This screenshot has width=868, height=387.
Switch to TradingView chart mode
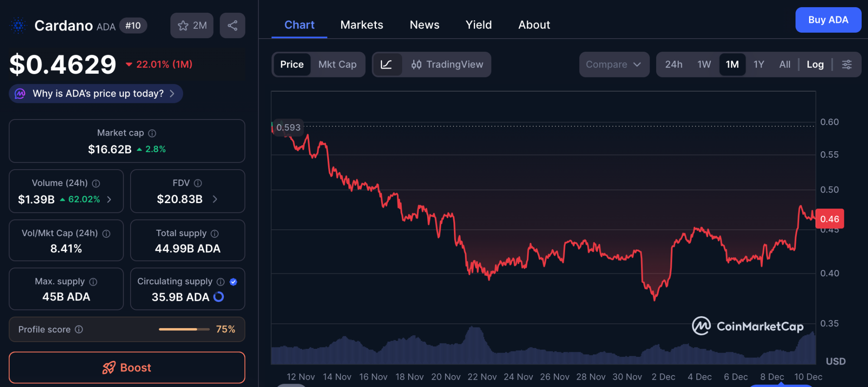447,64
